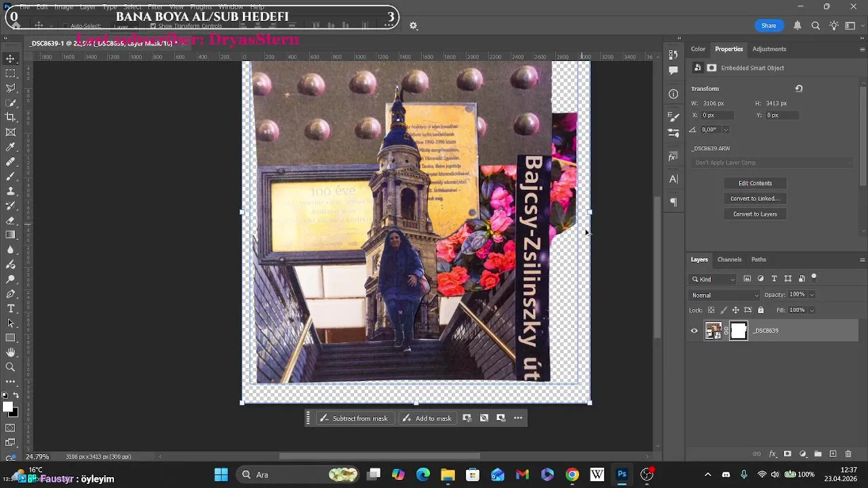Select the Brush tool

(10, 176)
